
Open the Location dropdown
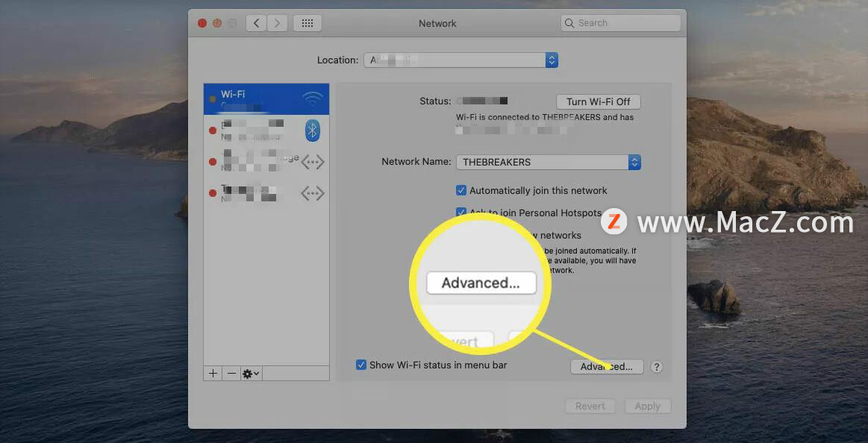pos(460,60)
